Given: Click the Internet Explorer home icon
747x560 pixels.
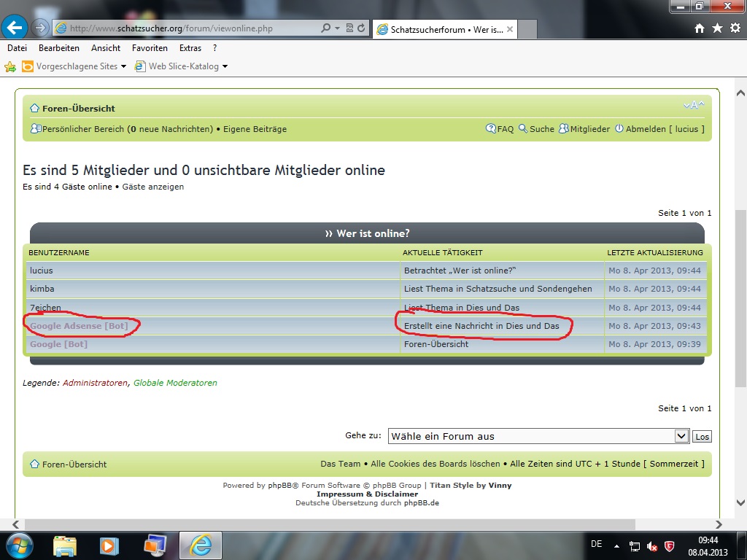Looking at the screenshot, I should (x=700, y=28).
